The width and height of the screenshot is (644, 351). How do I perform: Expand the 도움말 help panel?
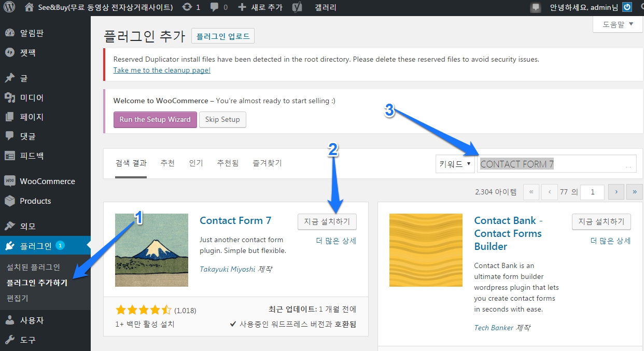(x=617, y=24)
